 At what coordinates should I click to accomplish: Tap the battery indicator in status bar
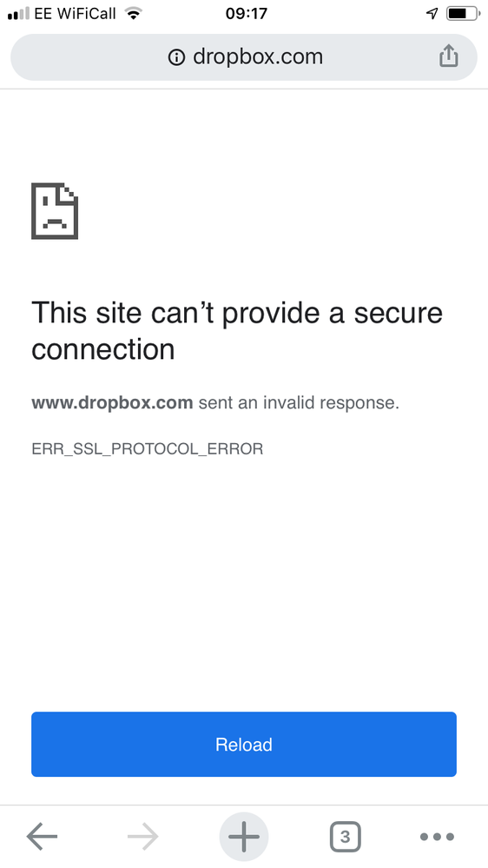point(464,14)
